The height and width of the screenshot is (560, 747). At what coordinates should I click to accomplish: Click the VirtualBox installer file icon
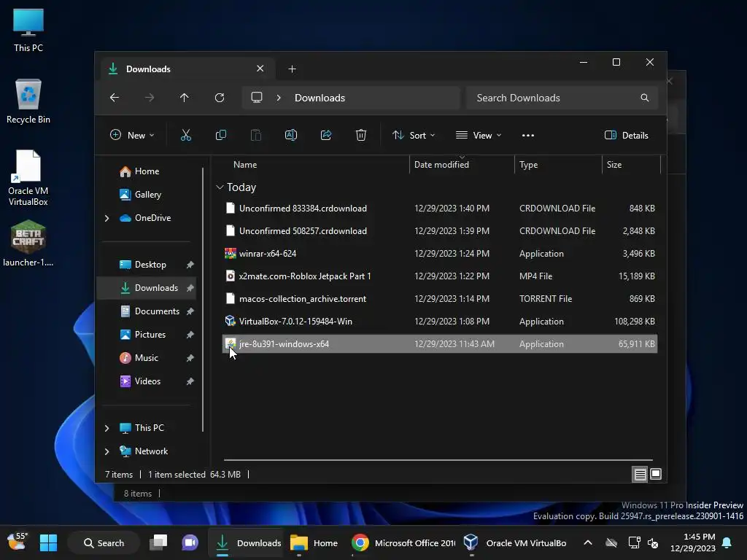[x=230, y=322]
